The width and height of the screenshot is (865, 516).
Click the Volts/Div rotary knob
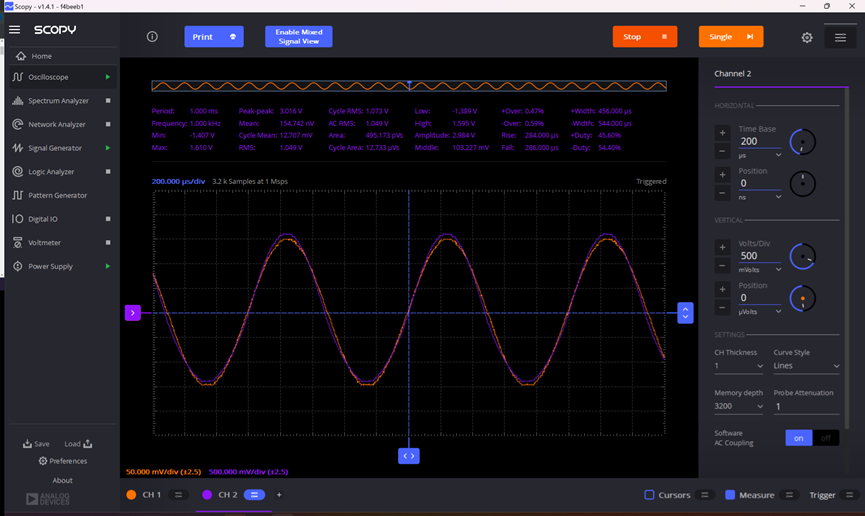click(x=803, y=257)
